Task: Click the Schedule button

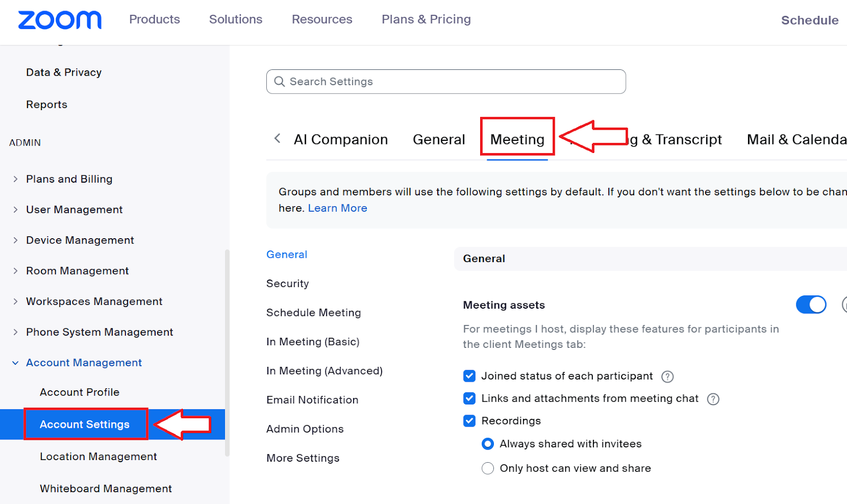Action: 809,20
